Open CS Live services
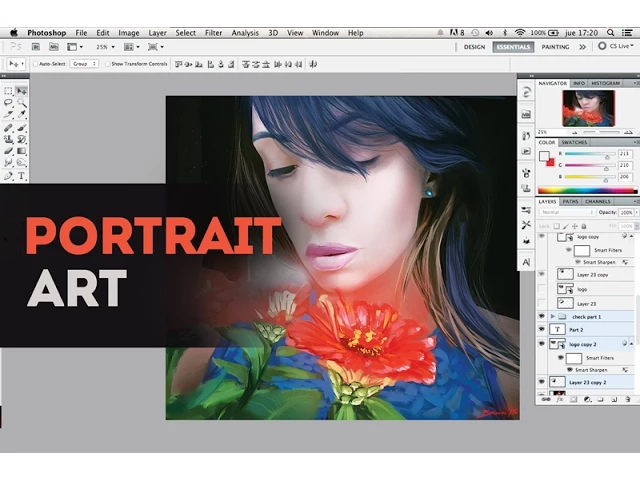Viewport: 640px width, 480px height. click(x=616, y=46)
